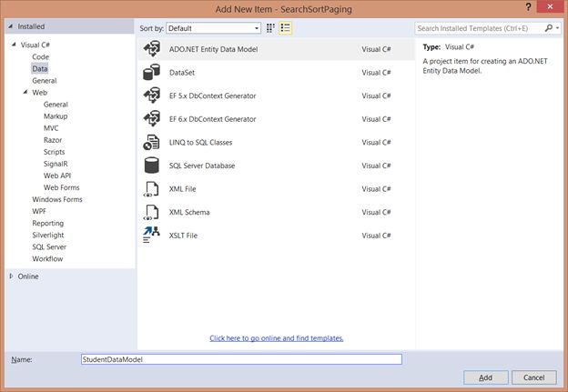The image size is (568, 392).
Task: Click the Add button
Action: [485, 377]
